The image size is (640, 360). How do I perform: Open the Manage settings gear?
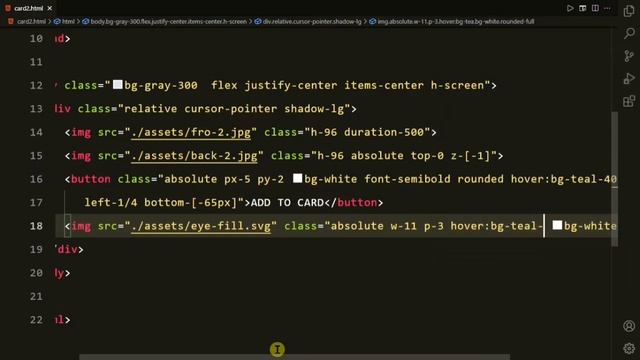tap(629, 348)
